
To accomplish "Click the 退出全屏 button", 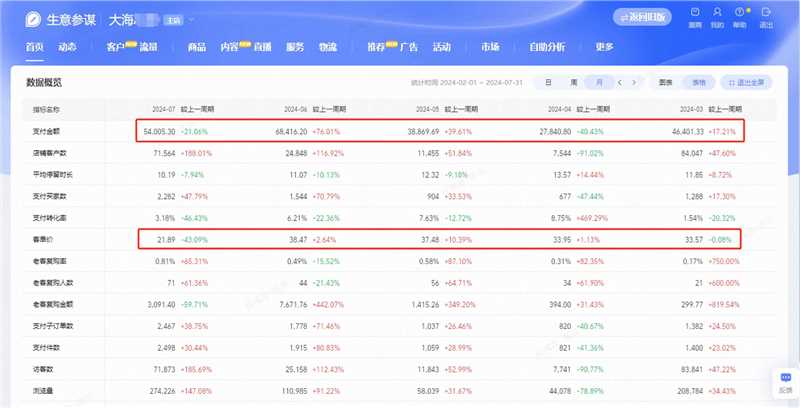I will 746,83.
